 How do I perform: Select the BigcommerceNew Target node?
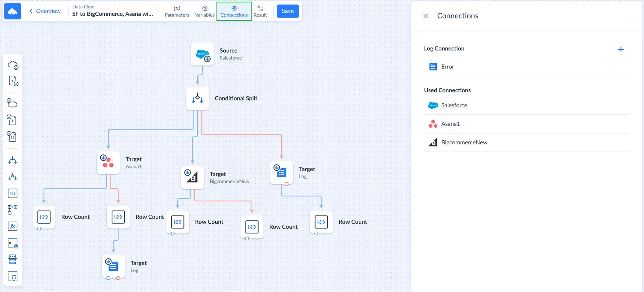[x=193, y=177]
